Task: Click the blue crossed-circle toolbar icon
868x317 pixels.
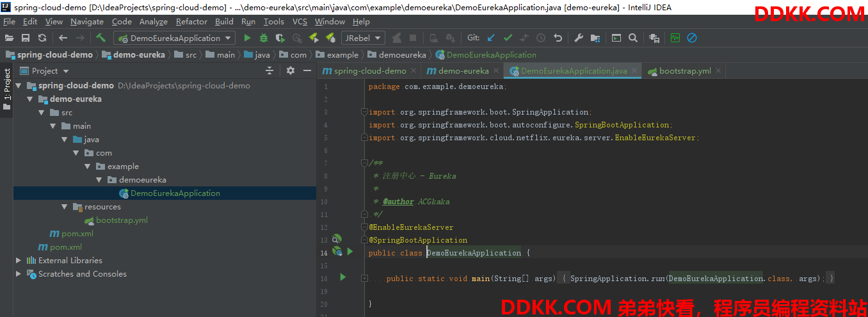Action: point(692,38)
